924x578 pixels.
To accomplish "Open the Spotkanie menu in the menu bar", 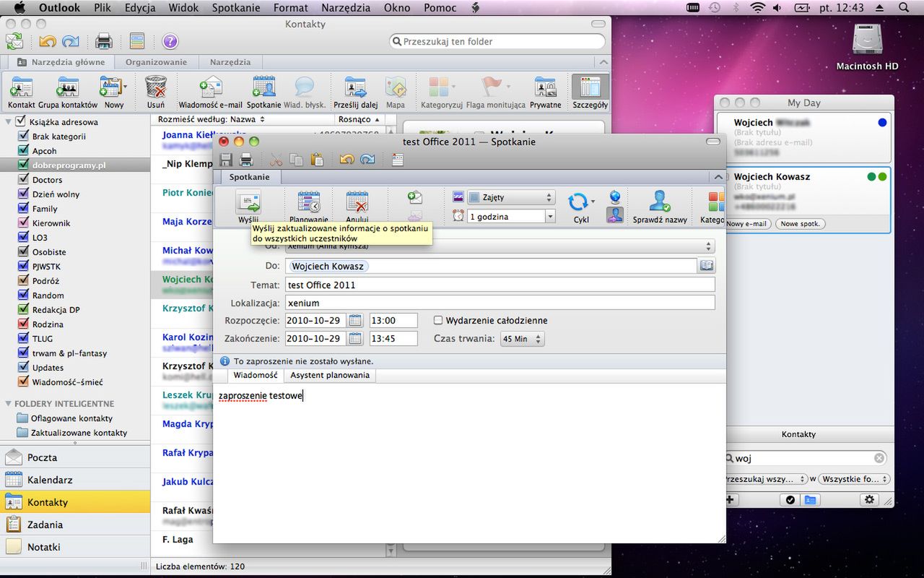I will click(x=235, y=8).
